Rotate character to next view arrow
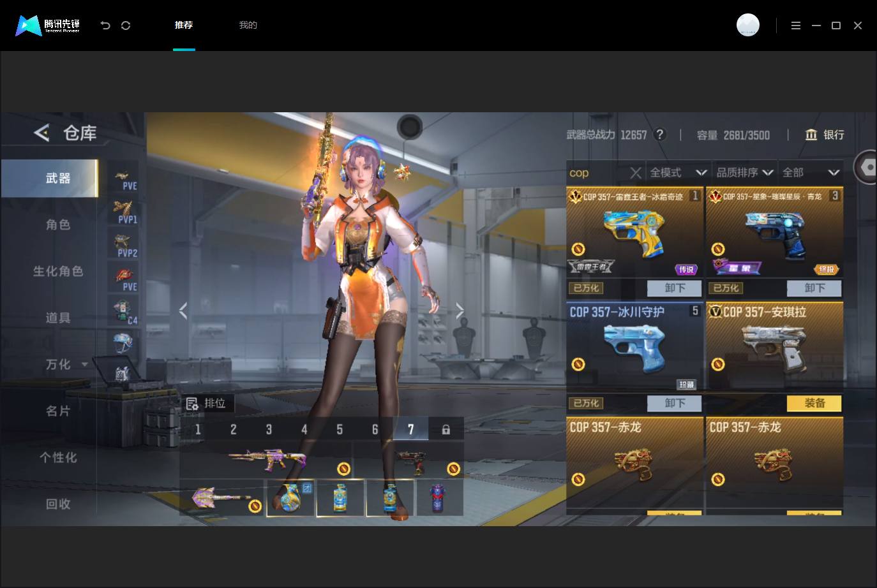 460,311
